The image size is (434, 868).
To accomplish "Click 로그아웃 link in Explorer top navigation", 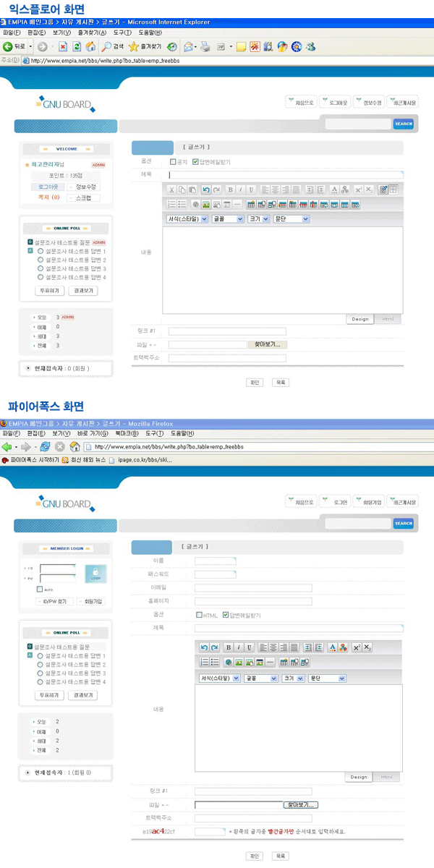I will pos(336,103).
